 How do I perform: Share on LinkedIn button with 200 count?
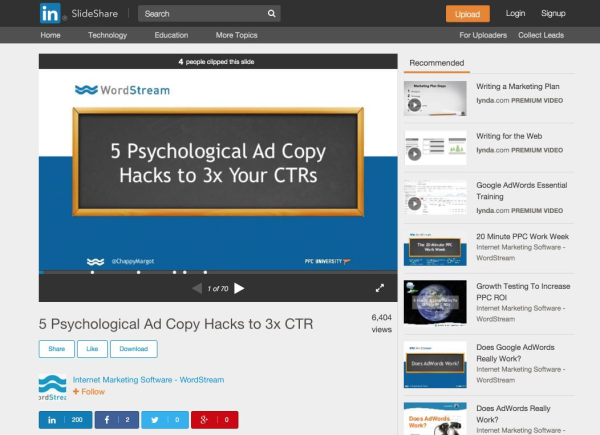pos(65,420)
